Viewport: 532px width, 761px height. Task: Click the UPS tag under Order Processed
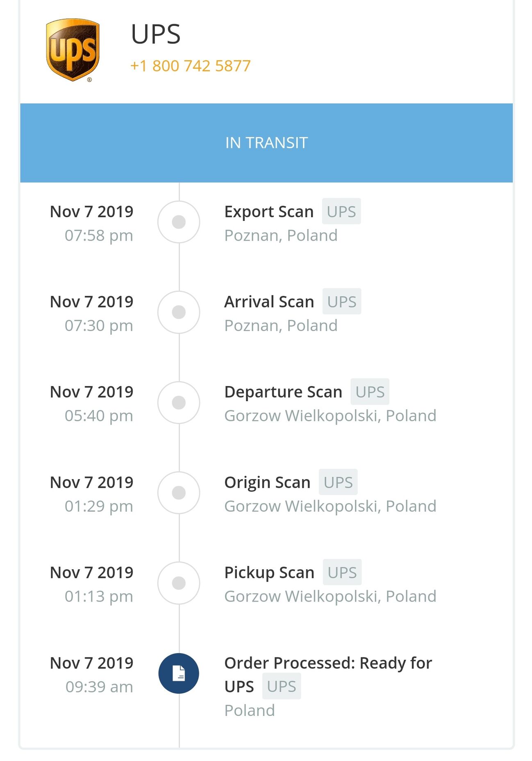281,686
